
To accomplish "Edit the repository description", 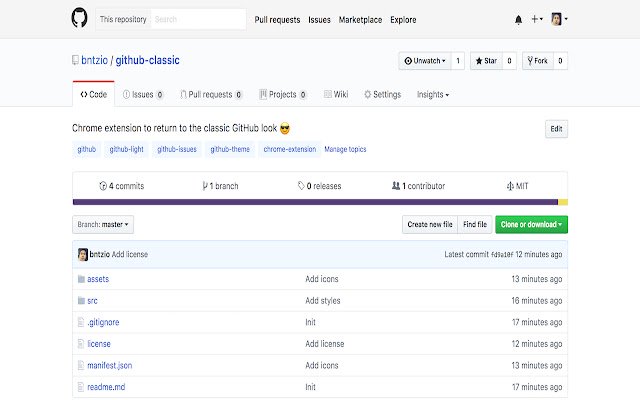I will (x=556, y=129).
